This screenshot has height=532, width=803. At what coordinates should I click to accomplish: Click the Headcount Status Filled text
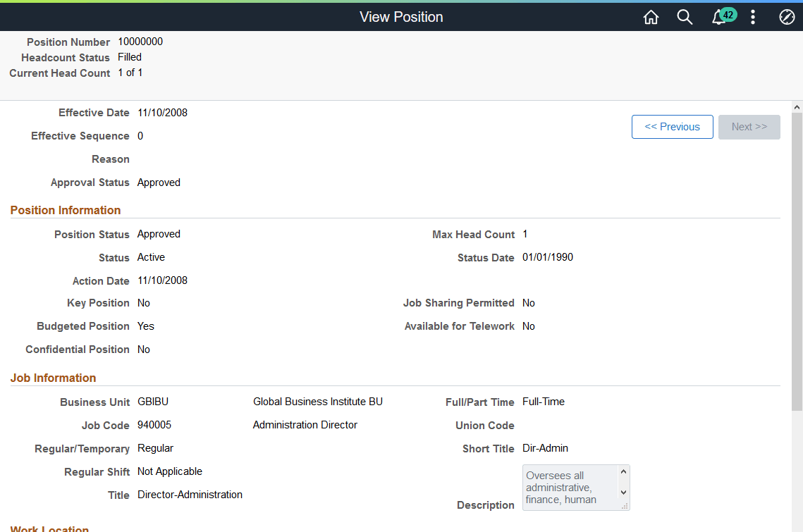tap(129, 57)
